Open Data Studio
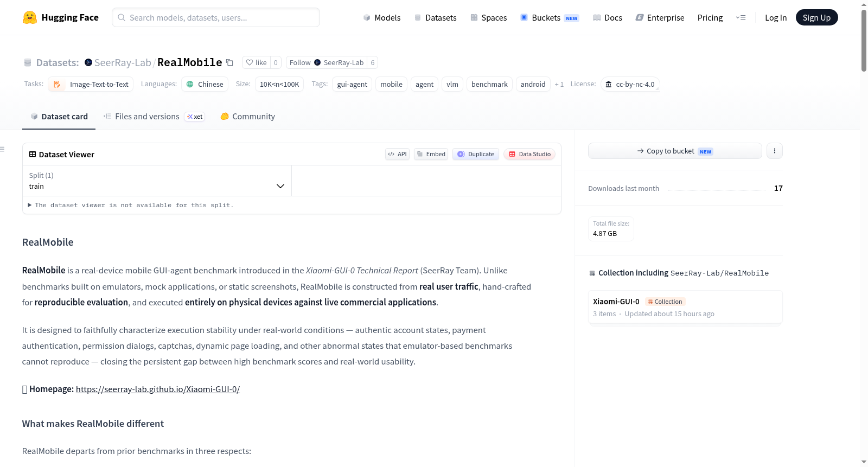The width and height of the screenshot is (868, 467). 529,154
